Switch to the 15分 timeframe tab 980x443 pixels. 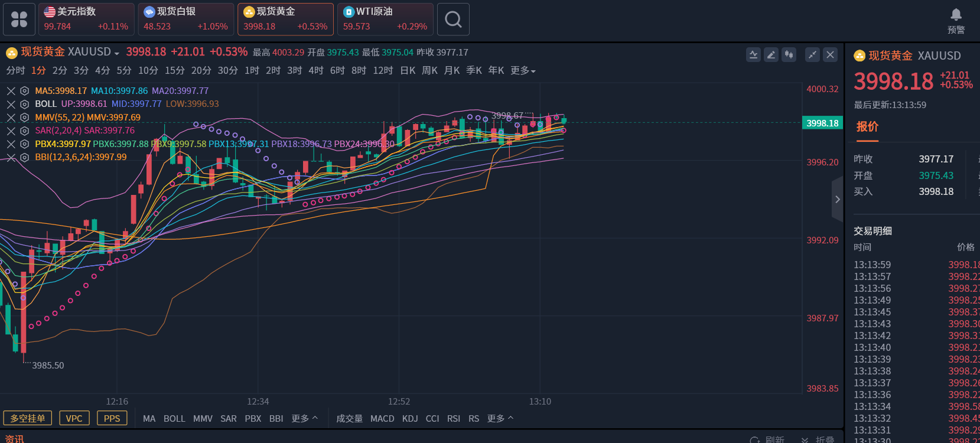click(174, 71)
